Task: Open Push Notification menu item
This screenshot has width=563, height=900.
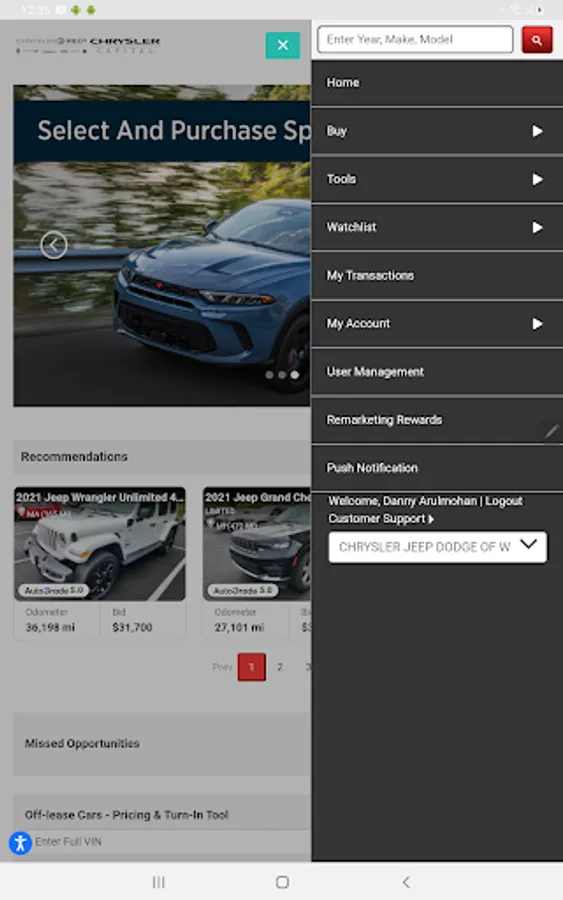Action: (437, 468)
